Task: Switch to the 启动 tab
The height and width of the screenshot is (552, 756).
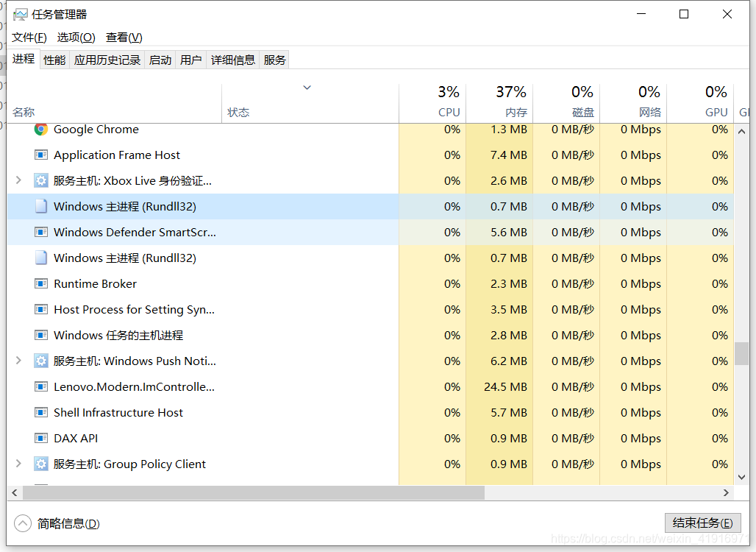Action: 160,60
